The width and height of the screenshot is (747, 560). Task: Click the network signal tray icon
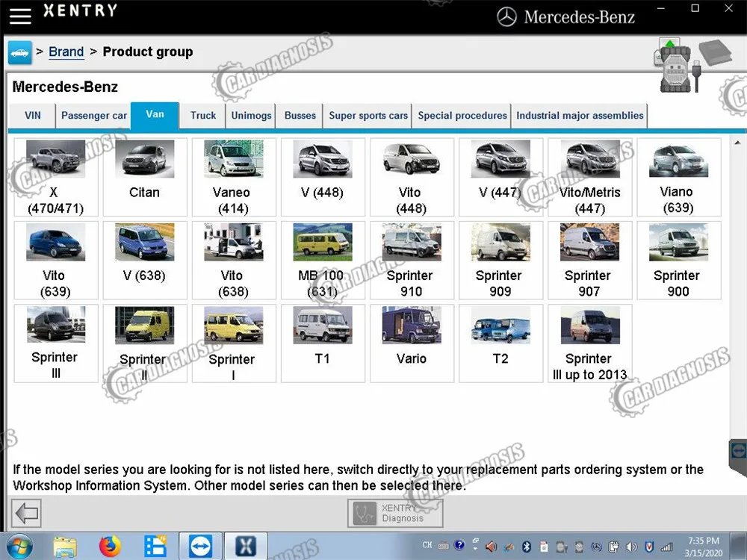[667, 547]
